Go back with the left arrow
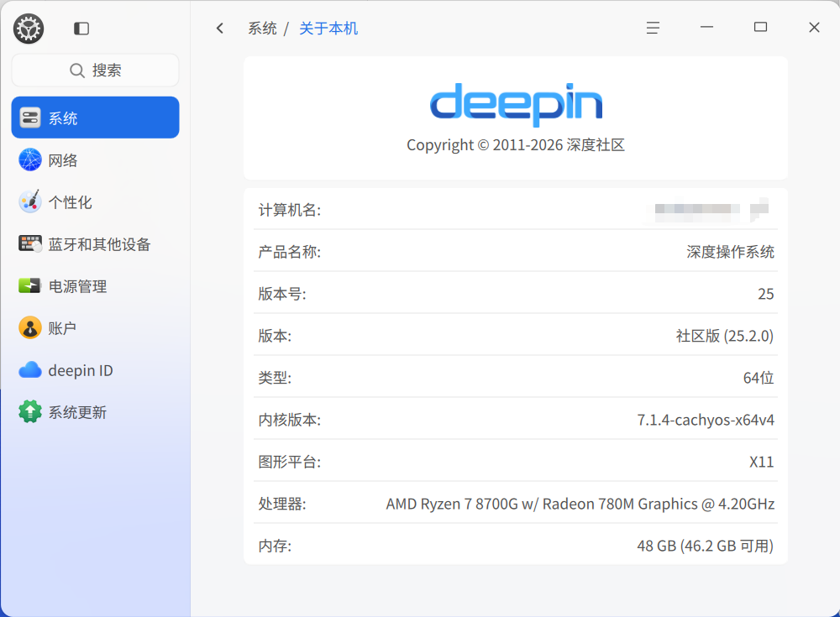 219,29
